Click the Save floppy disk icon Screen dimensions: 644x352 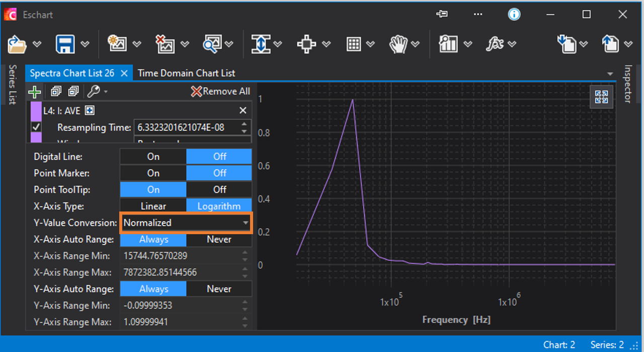tap(65, 44)
